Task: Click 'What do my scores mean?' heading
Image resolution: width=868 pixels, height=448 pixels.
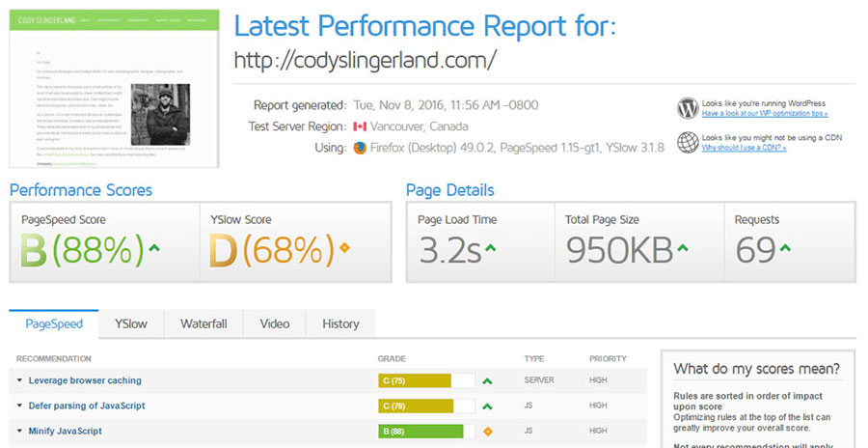Action: [757, 369]
